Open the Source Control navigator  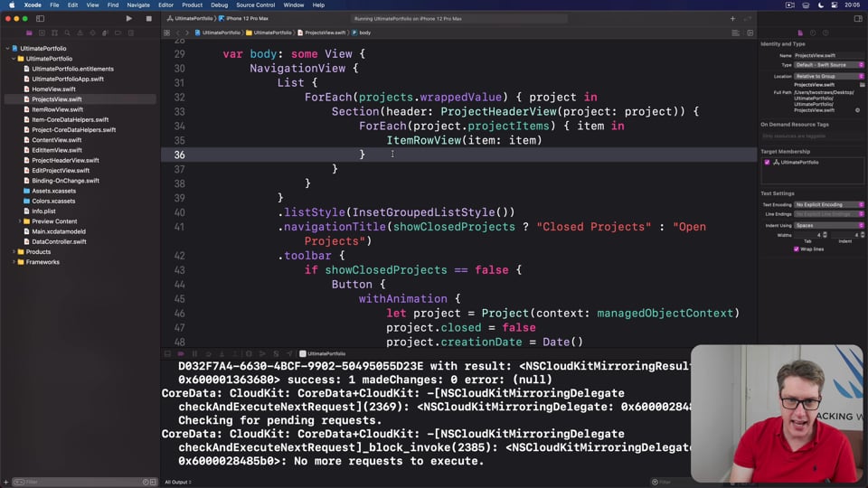tap(42, 33)
